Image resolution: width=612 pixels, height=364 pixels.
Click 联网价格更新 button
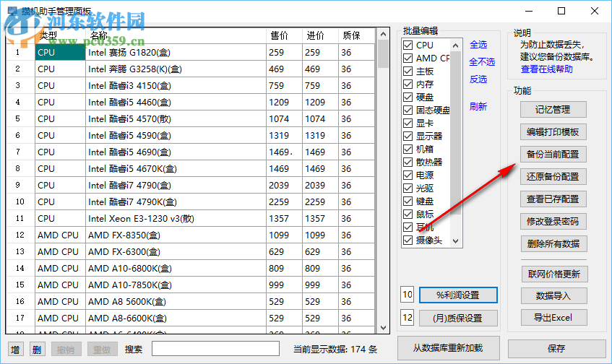(x=554, y=274)
